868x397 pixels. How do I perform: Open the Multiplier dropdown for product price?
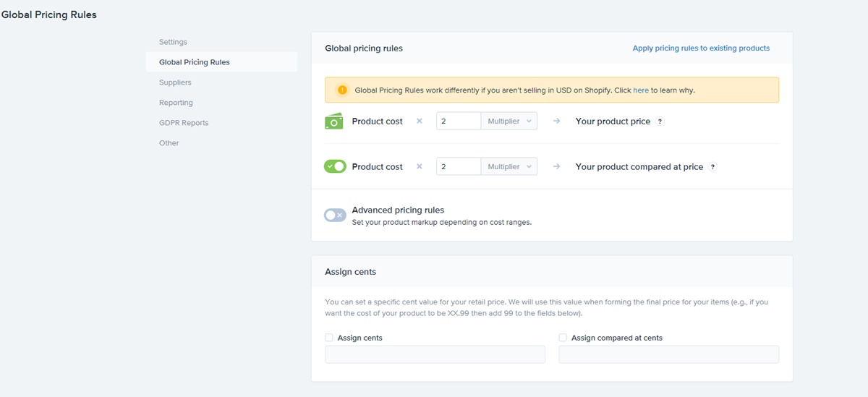coord(509,121)
